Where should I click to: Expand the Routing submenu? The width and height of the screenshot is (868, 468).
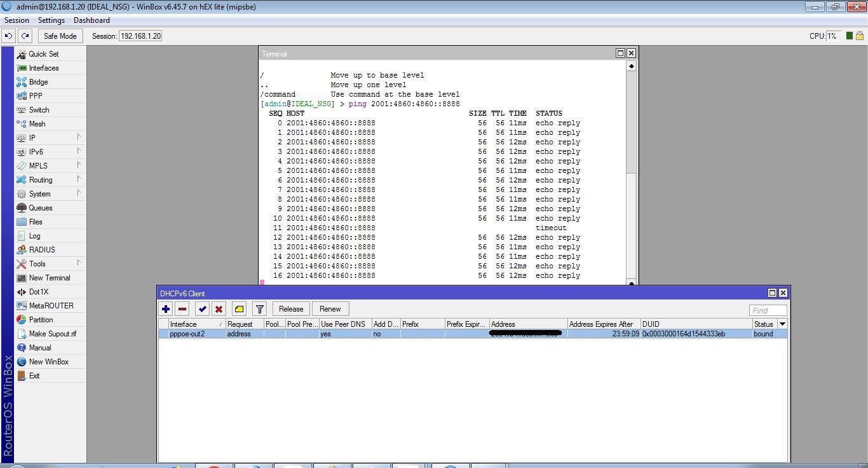coord(50,180)
